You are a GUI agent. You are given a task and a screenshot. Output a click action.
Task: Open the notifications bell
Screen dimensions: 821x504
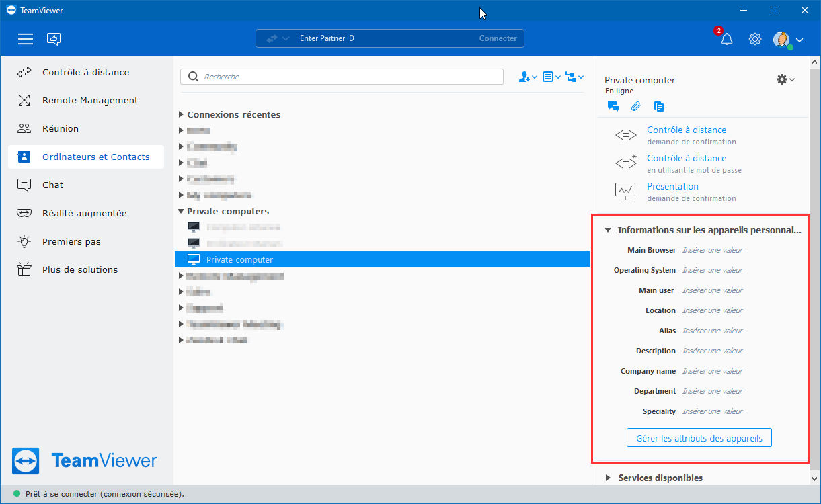(x=726, y=39)
